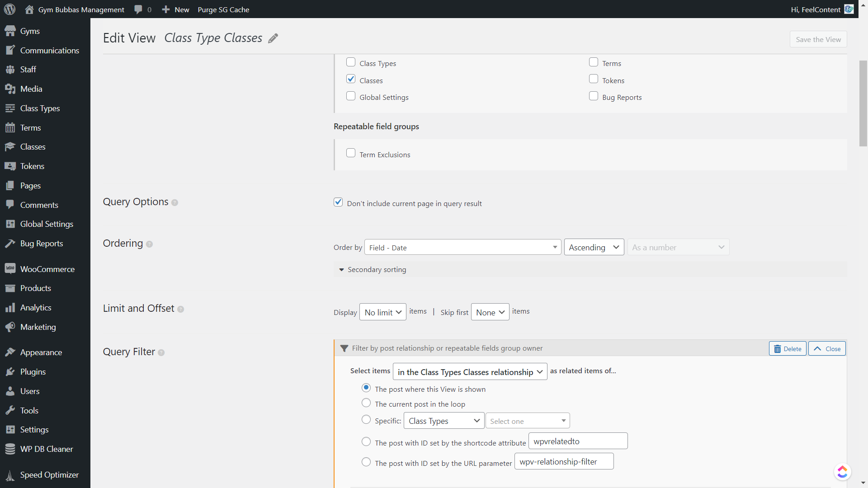
Task: Click the Bug Reports hammer icon in sidebar
Action: [10, 244]
